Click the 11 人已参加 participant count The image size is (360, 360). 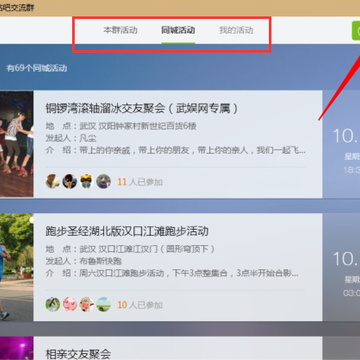[x=140, y=182]
